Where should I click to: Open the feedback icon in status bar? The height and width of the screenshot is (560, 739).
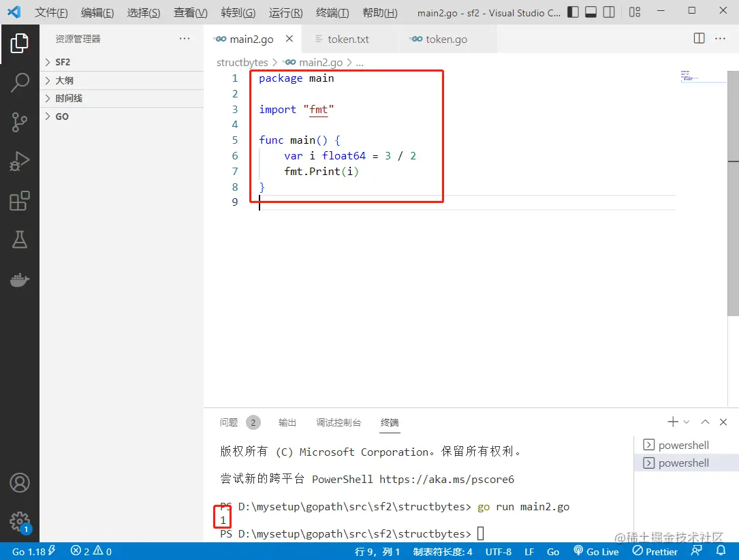pyautogui.click(x=696, y=550)
